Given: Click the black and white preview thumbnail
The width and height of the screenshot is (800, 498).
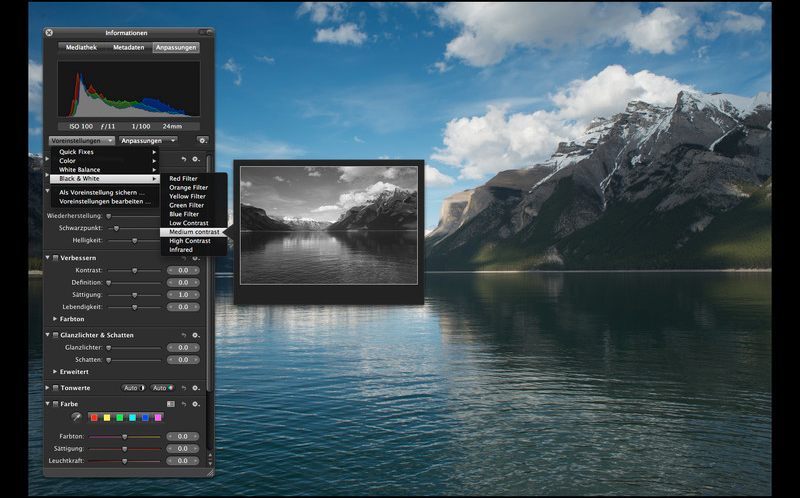Looking at the screenshot, I should [x=328, y=225].
